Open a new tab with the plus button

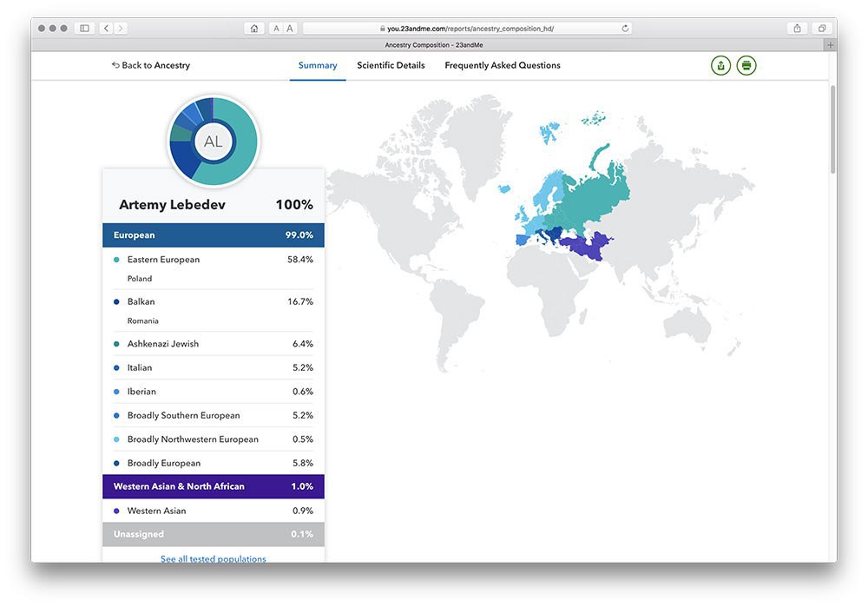pyautogui.click(x=830, y=45)
